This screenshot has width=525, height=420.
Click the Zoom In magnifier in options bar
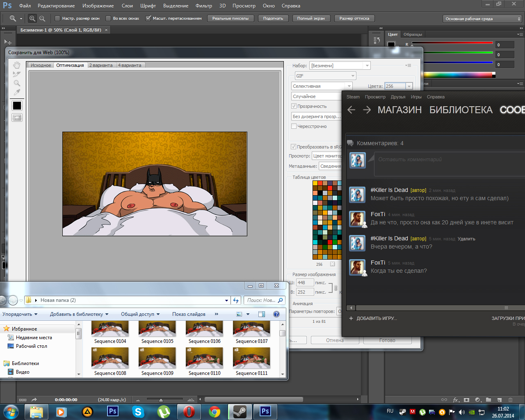click(x=32, y=18)
